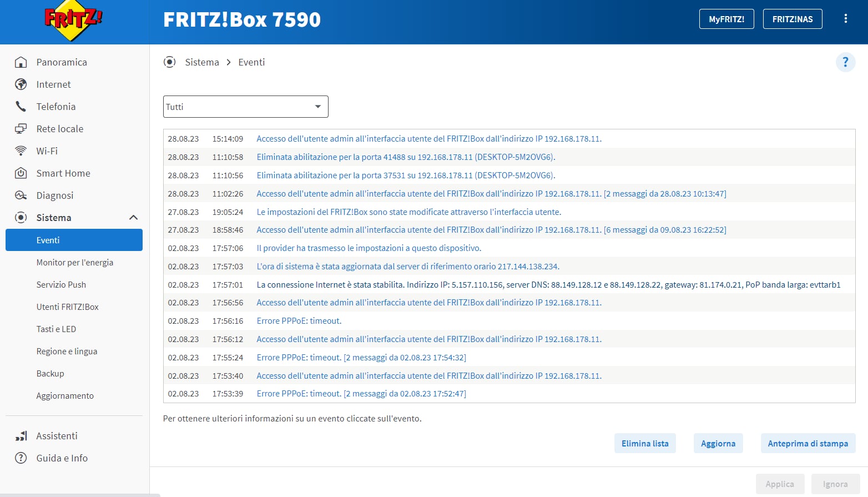This screenshot has width=868, height=497.
Task: Open the 15:14:09 admin access event
Action: point(429,139)
